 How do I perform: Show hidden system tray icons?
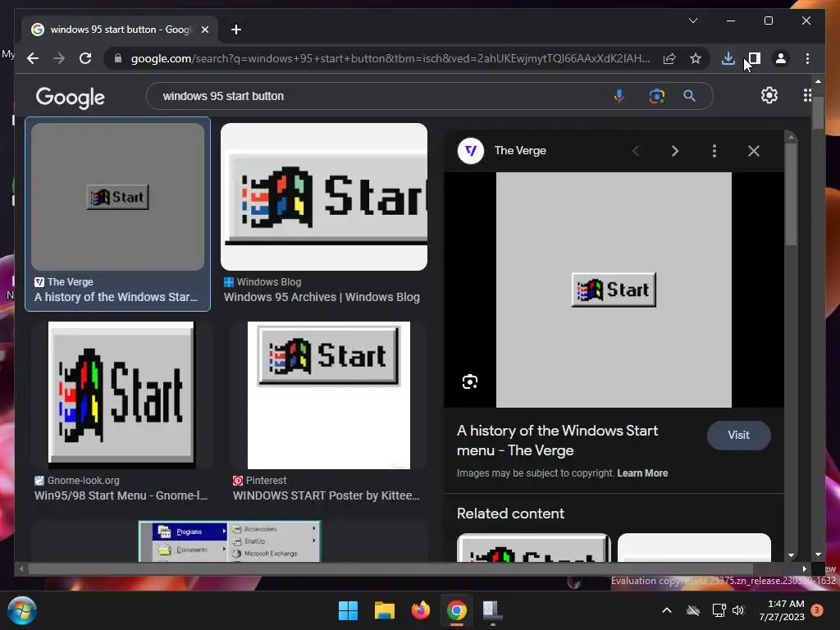[x=667, y=610]
